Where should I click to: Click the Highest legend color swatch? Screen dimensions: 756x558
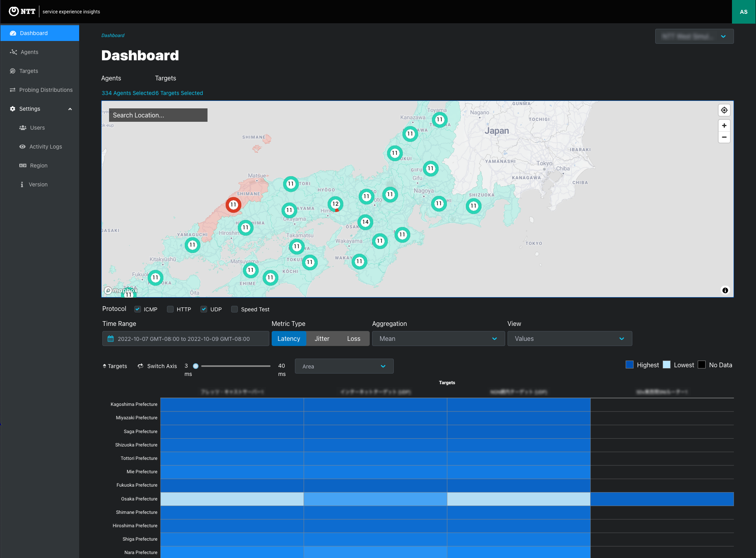click(x=629, y=365)
